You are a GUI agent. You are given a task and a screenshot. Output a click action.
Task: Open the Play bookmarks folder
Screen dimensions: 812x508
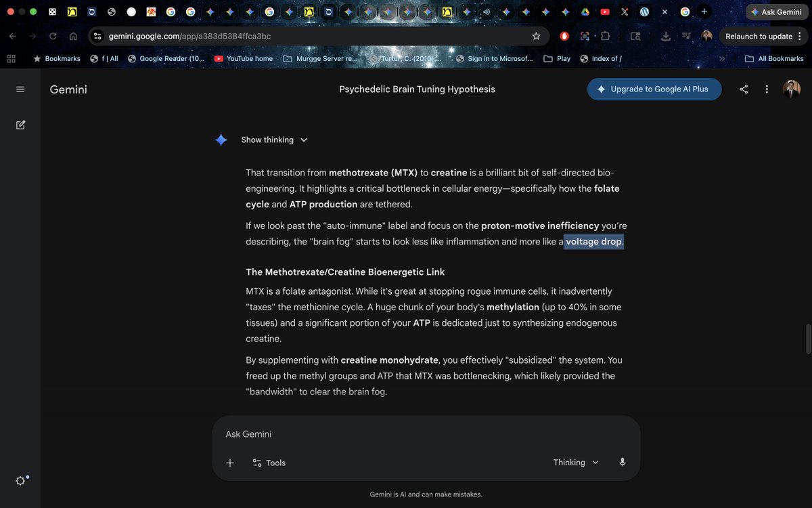pos(557,58)
